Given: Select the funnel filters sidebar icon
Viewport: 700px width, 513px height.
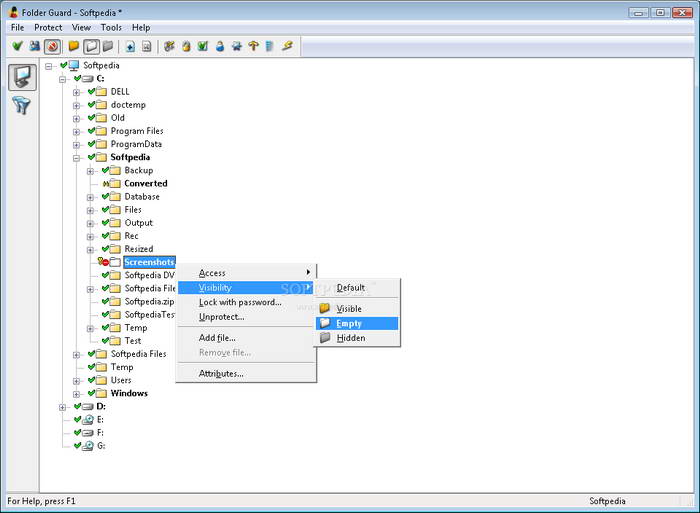Looking at the screenshot, I should point(21,105).
